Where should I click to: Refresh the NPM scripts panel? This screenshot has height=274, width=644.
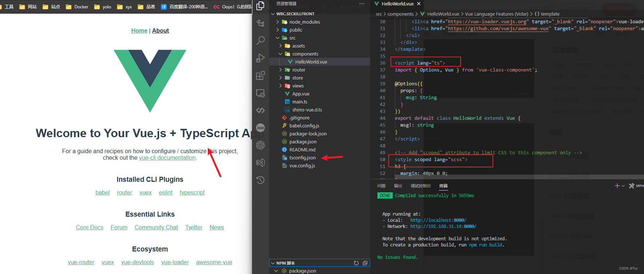(x=356, y=263)
